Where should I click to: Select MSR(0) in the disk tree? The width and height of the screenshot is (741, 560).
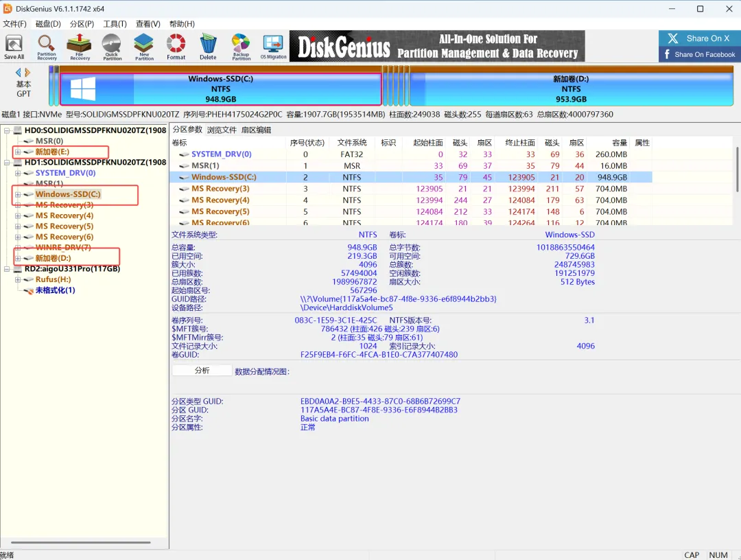click(x=49, y=141)
